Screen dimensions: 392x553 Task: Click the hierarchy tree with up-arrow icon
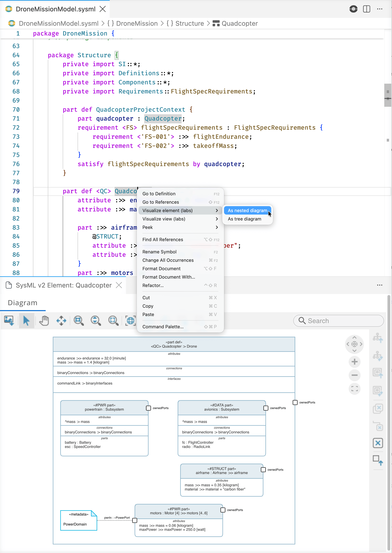pyautogui.click(x=378, y=338)
